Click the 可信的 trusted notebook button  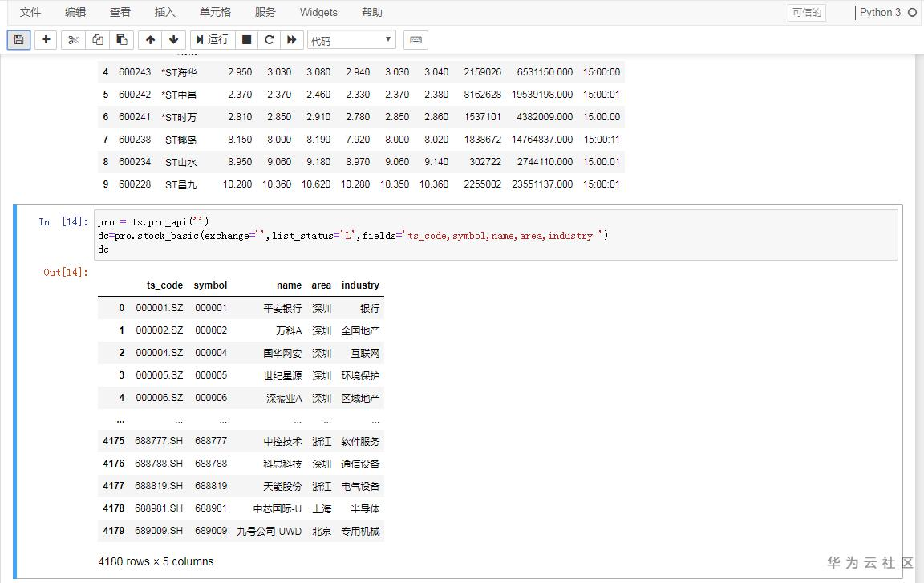[807, 13]
